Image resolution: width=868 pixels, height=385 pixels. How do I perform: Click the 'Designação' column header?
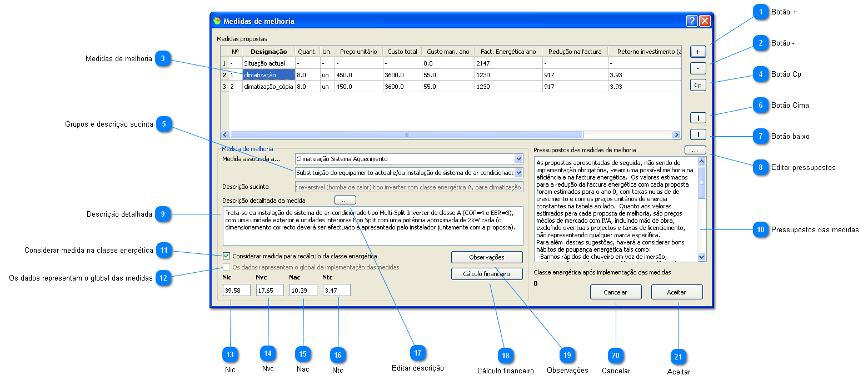(268, 52)
